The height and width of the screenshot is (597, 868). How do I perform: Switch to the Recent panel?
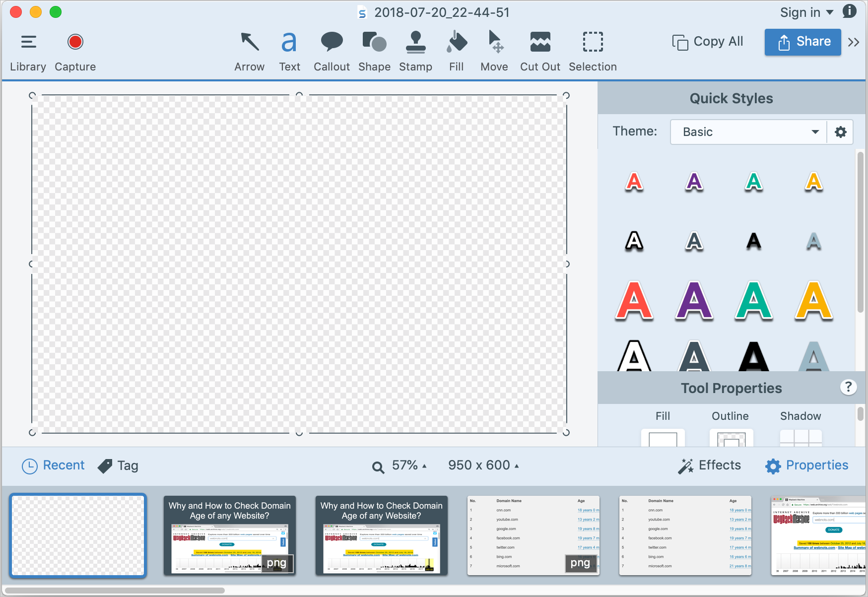53,465
